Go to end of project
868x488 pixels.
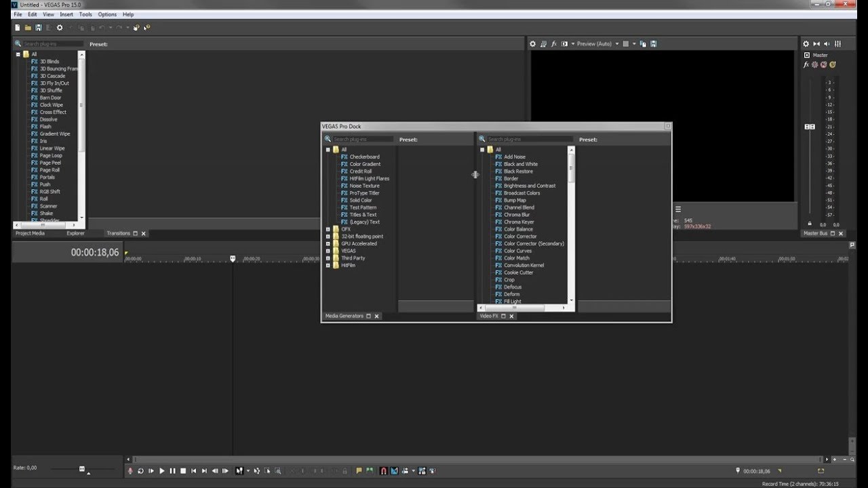[x=204, y=470]
